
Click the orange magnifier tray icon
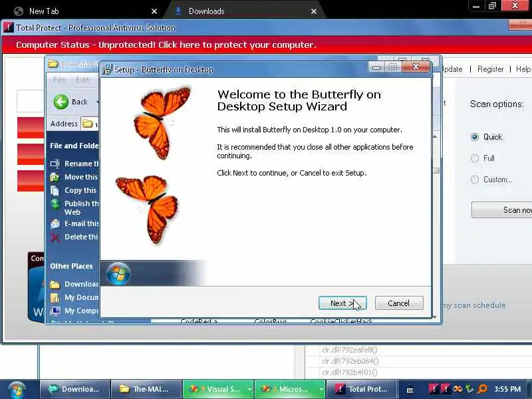pos(482,389)
